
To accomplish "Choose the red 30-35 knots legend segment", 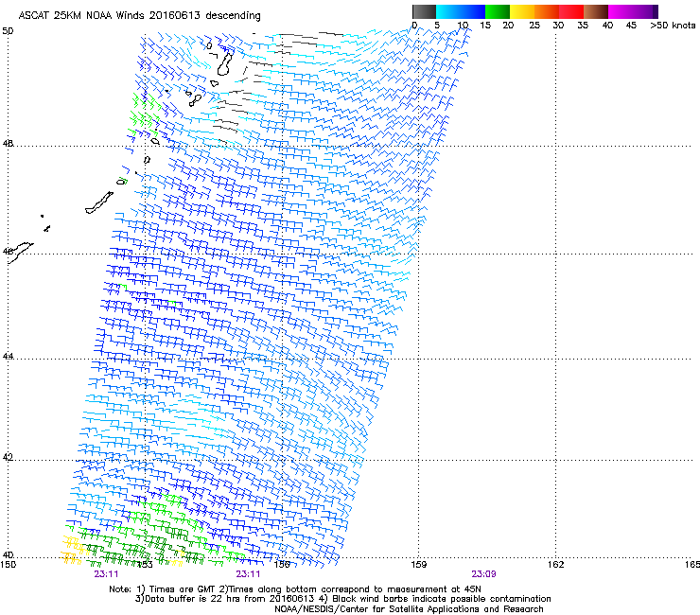I will [x=571, y=11].
